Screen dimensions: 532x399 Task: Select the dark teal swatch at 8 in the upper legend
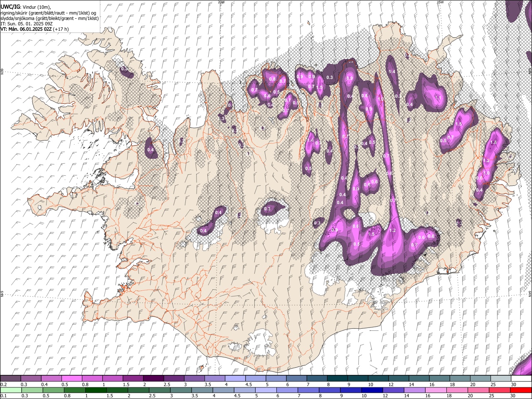(337, 378)
